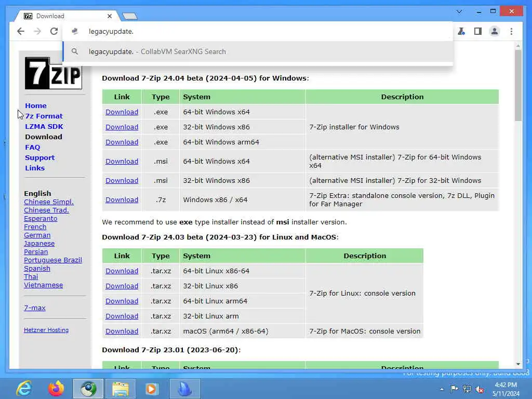Open the Action Center flag icon

click(454, 389)
